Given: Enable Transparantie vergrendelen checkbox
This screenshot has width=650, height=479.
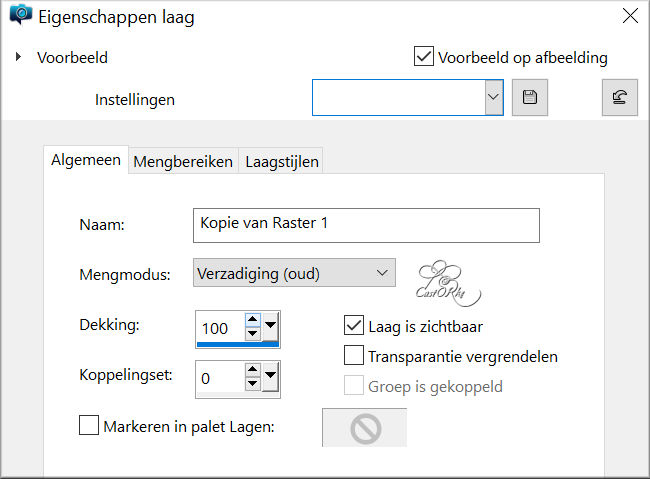Looking at the screenshot, I should tap(354, 355).
